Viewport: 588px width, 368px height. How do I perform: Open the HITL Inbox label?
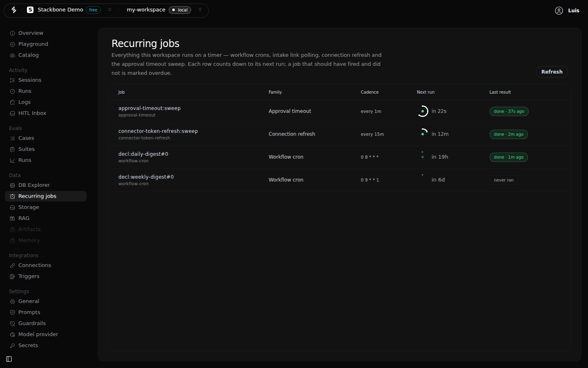(32, 113)
